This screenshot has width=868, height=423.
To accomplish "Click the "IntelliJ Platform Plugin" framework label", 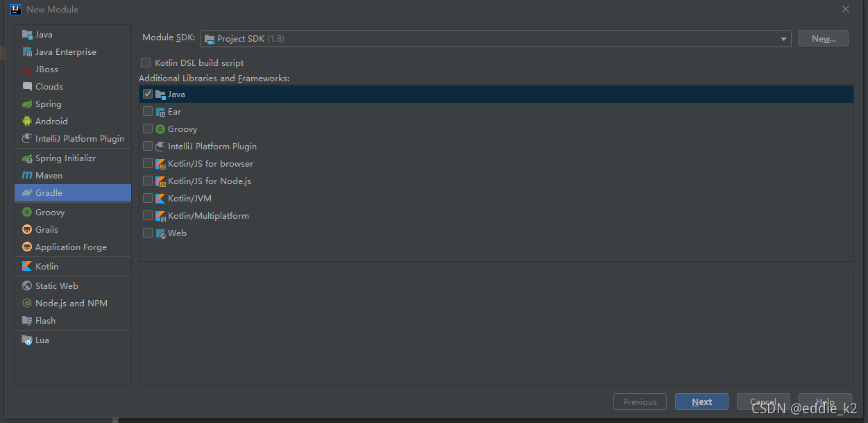I will click(212, 147).
